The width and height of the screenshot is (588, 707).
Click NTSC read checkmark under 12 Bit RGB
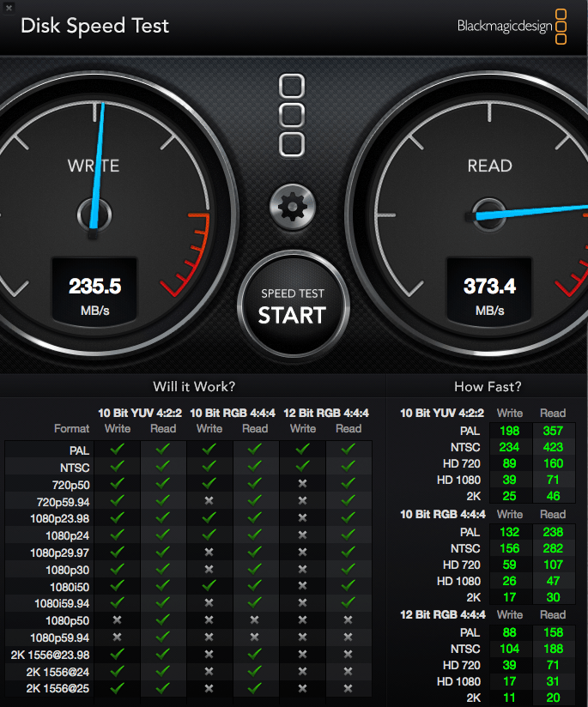coord(349,467)
